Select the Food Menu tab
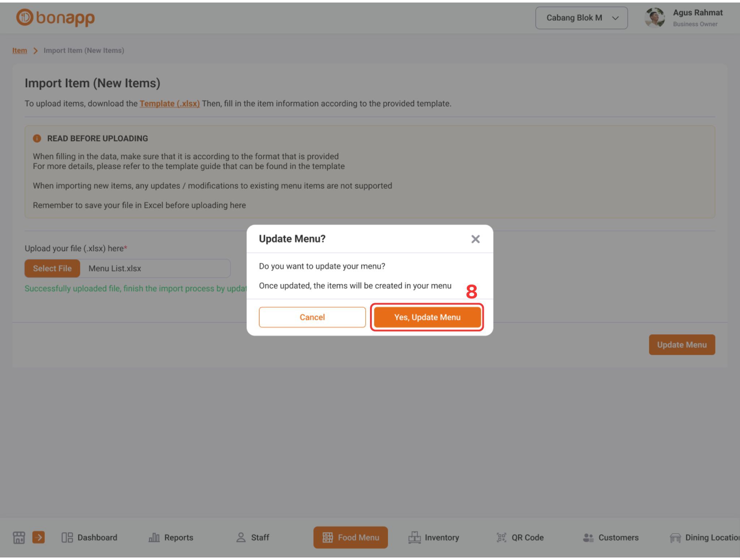Image resolution: width=740 pixels, height=560 pixels. click(350, 537)
